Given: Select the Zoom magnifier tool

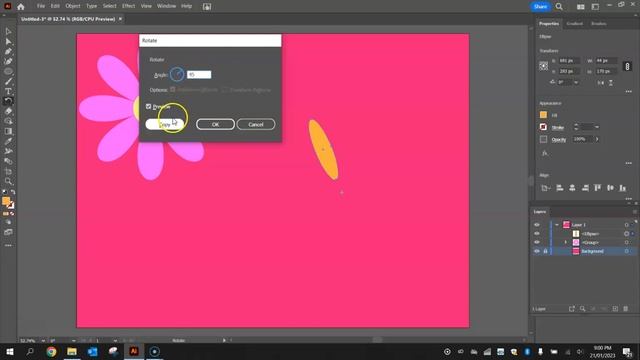Looking at the screenshot, I should click(8, 181).
